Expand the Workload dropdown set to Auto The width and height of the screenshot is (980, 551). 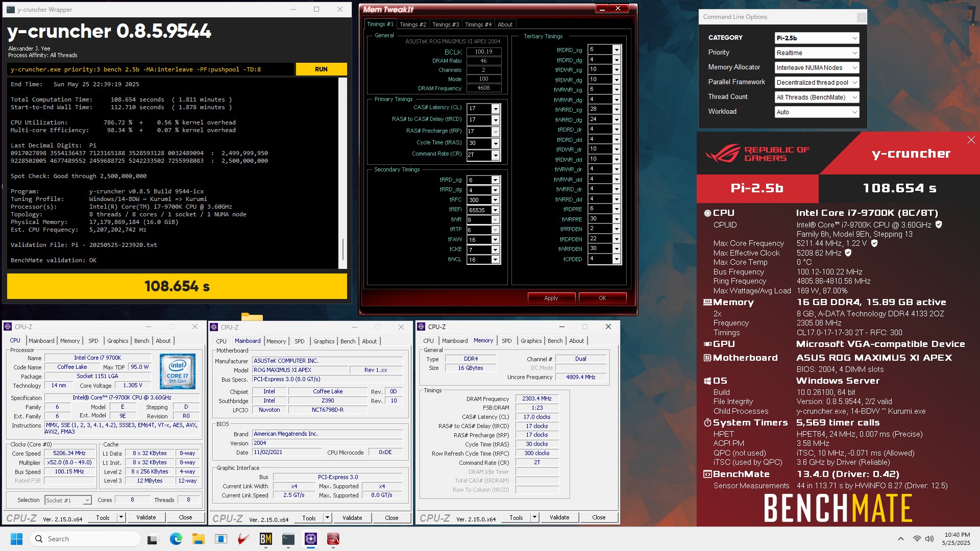[817, 112]
